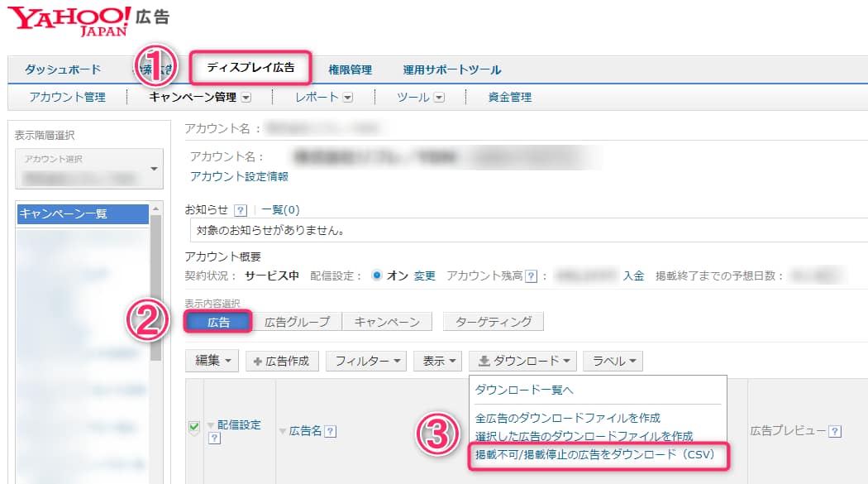
Task: Click the 広告作成 button
Action: [282, 361]
